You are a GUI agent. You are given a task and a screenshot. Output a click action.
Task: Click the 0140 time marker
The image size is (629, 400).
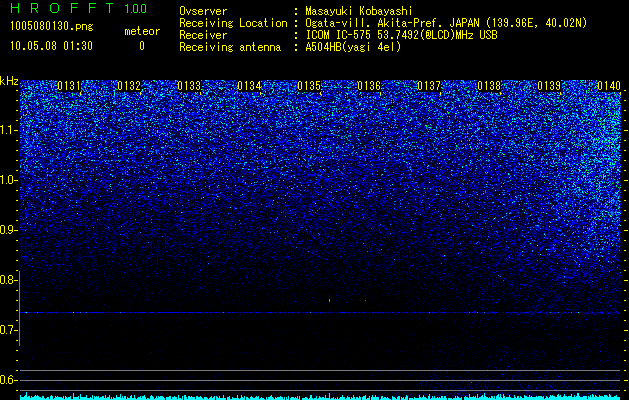click(x=609, y=86)
